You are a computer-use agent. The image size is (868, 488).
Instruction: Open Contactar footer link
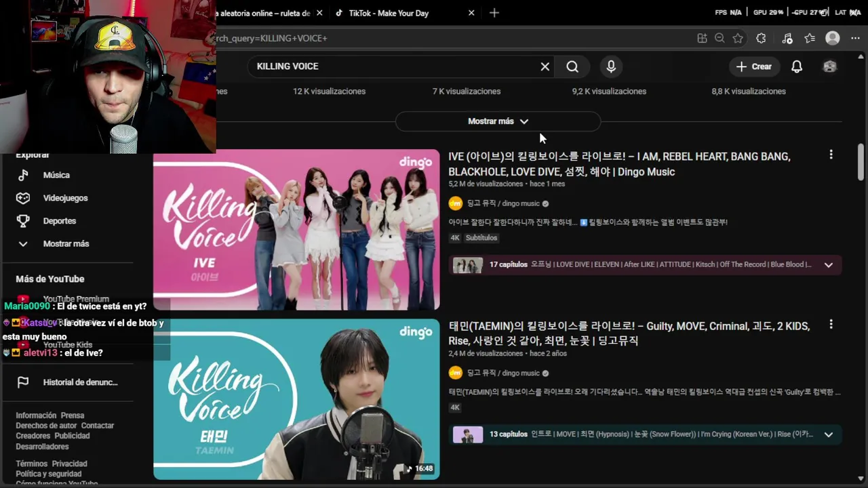[98, 426]
